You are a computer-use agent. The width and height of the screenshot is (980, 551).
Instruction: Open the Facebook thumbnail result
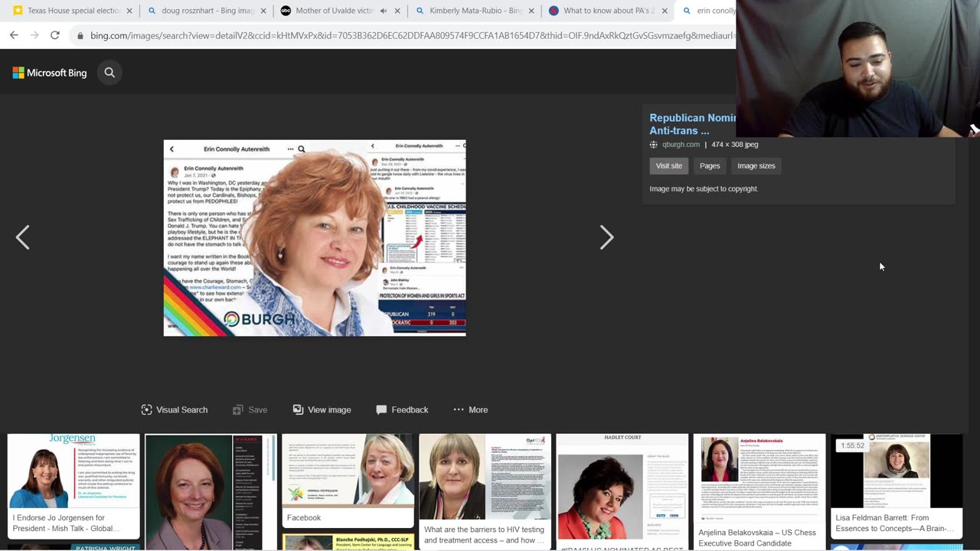(x=348, y=481)
